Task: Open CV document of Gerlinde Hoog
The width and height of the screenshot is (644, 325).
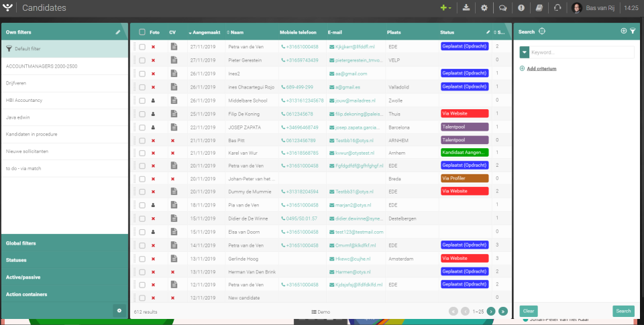Action: [x=174, y=259]
